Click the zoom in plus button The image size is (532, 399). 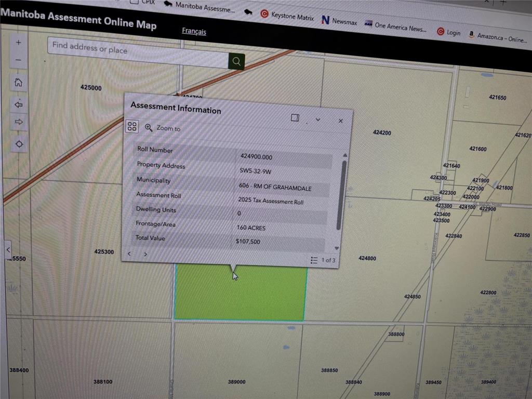18,43
